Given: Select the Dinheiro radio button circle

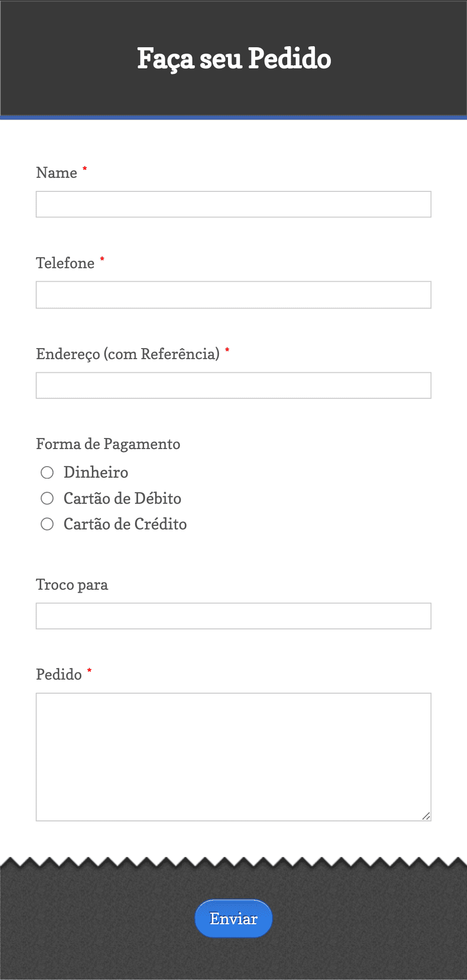Looking at the screenshot, I should pyautogui.click(x=47, y=473).
